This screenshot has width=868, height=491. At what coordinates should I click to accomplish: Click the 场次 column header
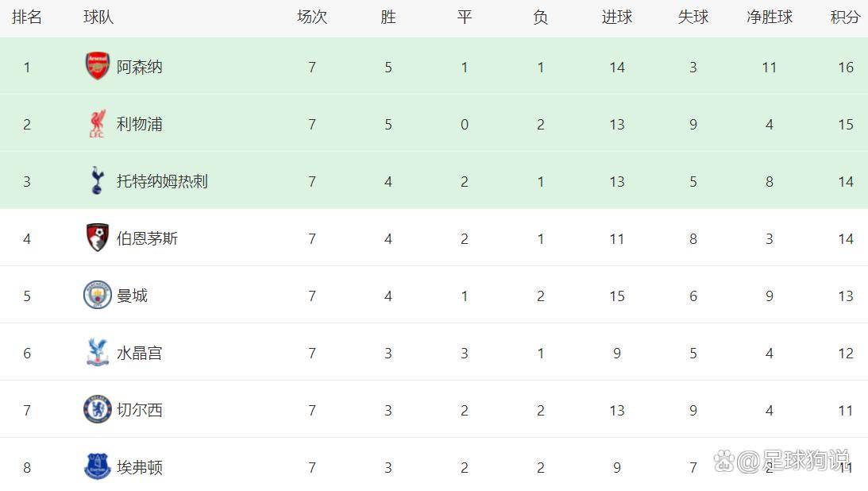311,17
